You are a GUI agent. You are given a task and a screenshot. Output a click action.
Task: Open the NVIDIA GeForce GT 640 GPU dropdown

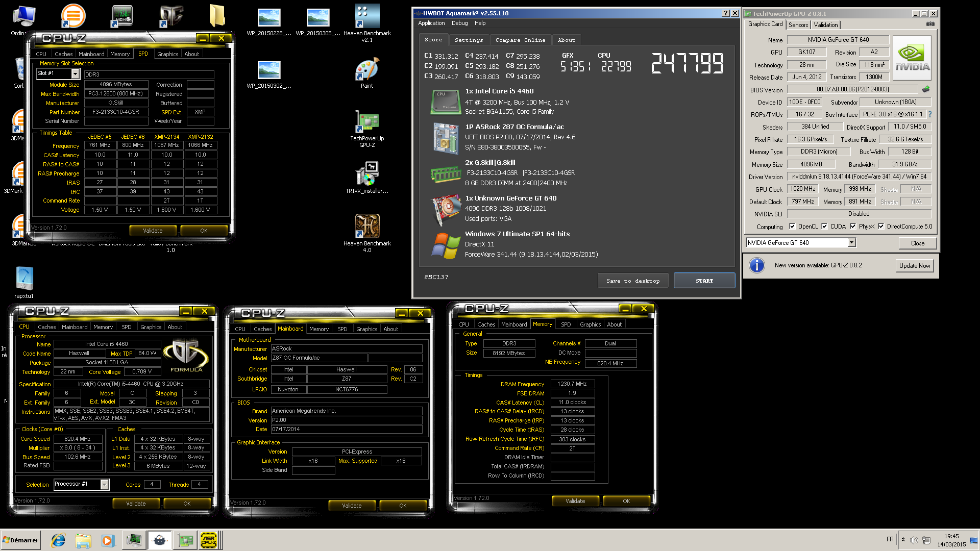[851, 243]
